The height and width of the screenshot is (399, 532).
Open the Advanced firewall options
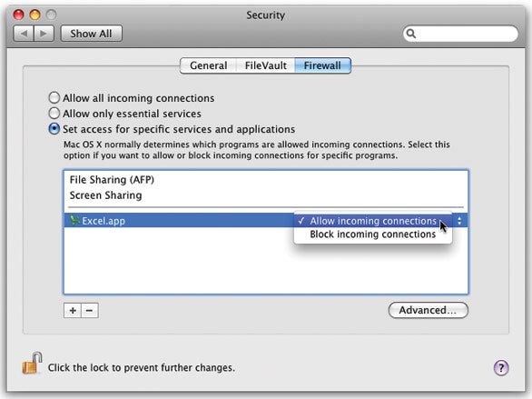429,310
